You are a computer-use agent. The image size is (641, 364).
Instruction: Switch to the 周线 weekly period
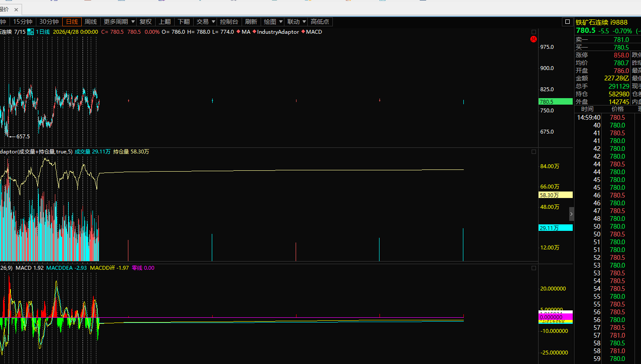[x=91, y=22]
